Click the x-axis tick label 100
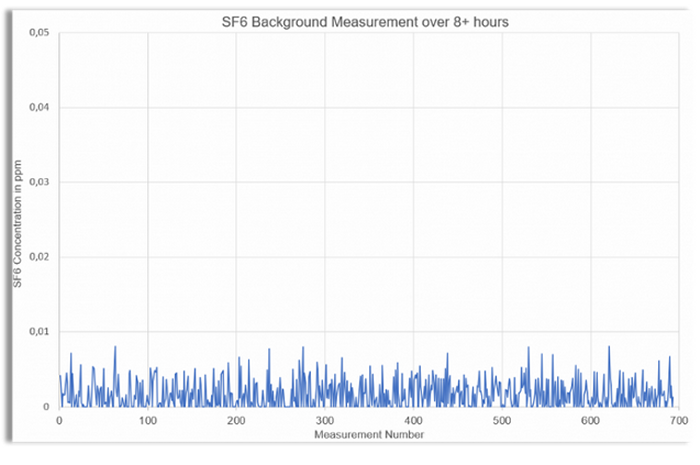This screenshot has width=700, height=465. (148, 422)
